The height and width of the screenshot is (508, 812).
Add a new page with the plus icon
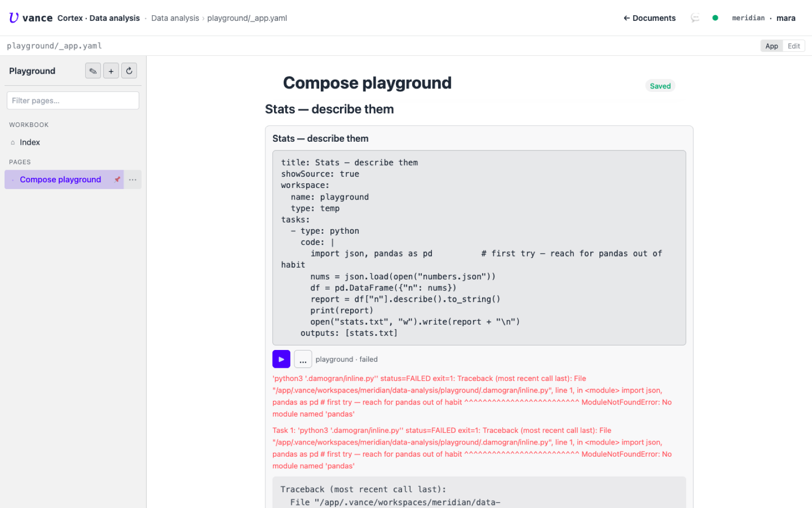[x=111, y=71]
